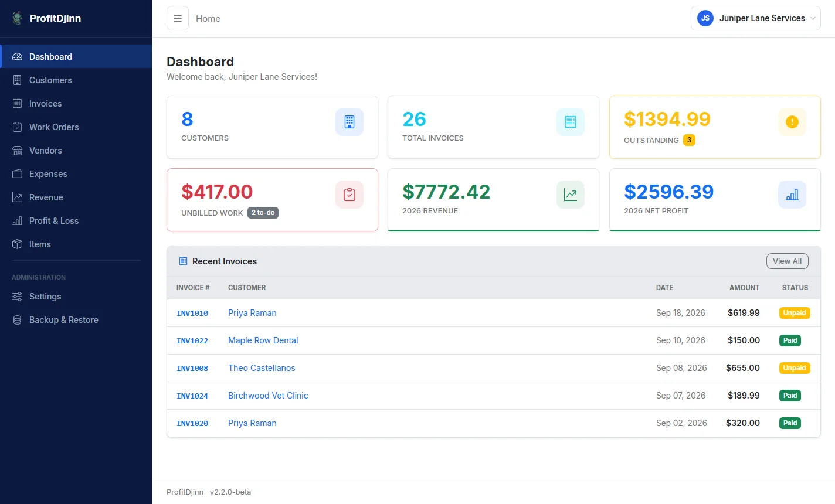The image size is (835, 504).
Task: Click the clipboard icon on Unbilled Work card
Action: (x=349, y=195)
